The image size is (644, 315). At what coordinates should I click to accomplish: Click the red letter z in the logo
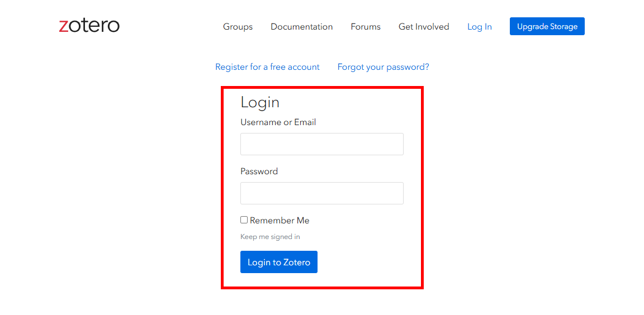64,26
